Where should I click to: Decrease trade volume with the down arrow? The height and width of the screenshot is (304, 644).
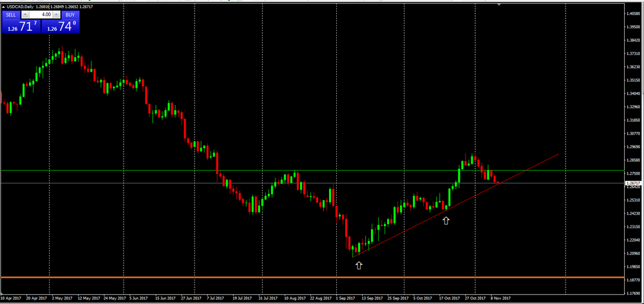[x=25, y=14]
